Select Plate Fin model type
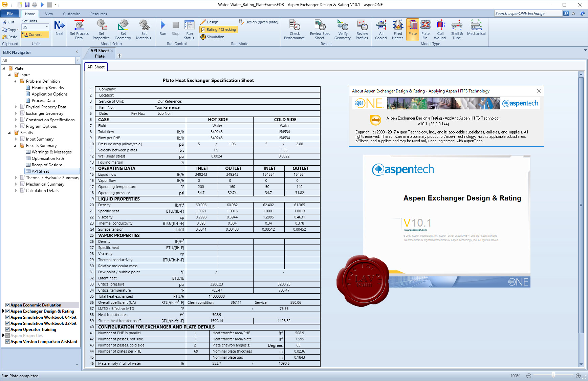Image resolution: width=588 pixels, height=381 pixels. click(x=426, y=30)
